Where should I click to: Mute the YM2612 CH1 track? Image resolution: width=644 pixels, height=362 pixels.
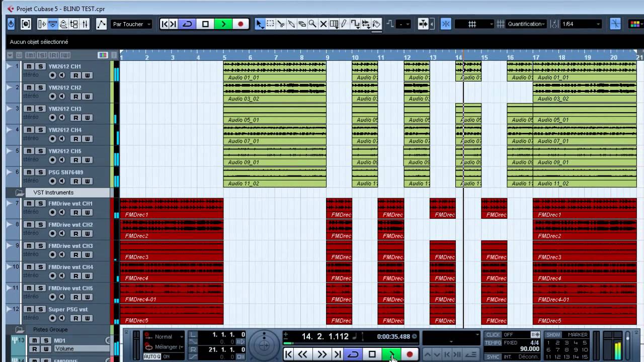pyautogui.click(x=29, y=66)
